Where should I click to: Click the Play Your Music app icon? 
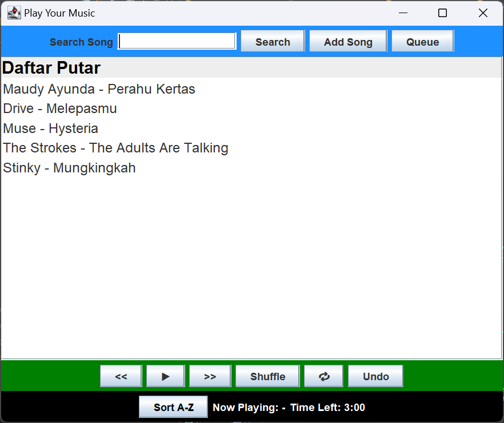[x=14, y=13]
